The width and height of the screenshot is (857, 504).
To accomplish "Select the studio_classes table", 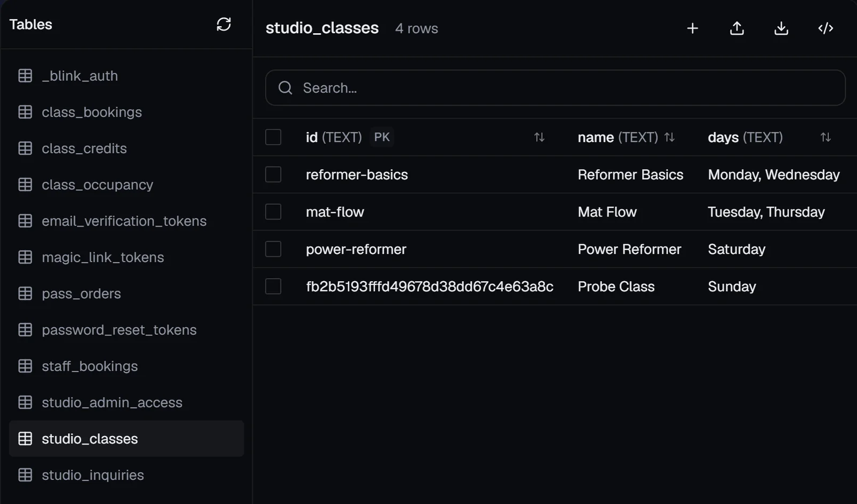I will (x=126, y=439).
